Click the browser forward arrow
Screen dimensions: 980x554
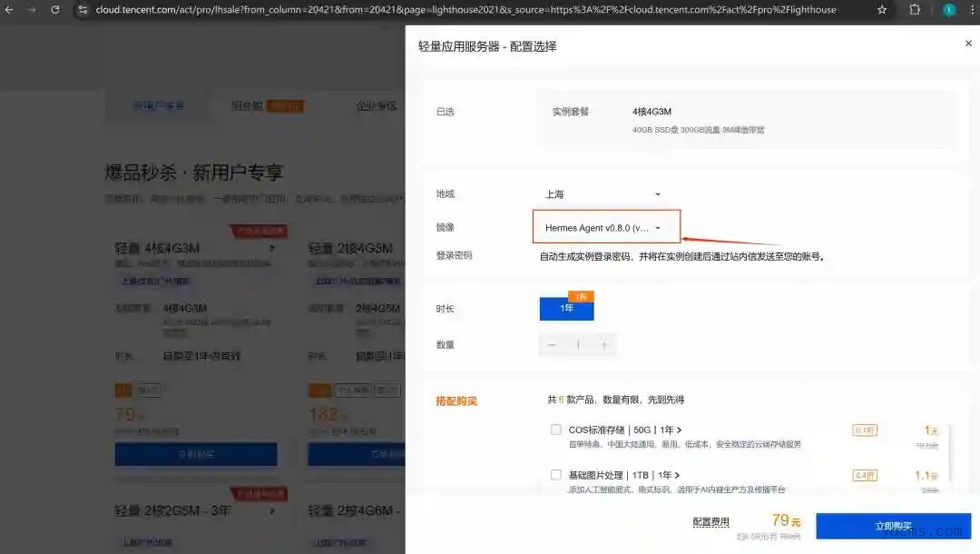coord(32,10)
